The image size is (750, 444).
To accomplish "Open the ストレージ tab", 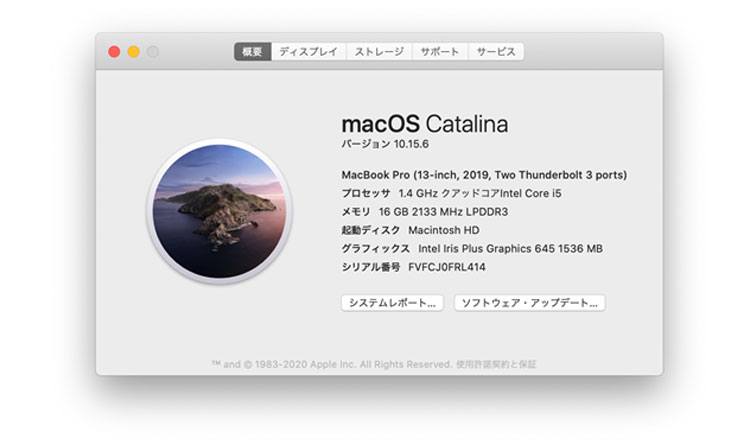I will pos(379,52).
